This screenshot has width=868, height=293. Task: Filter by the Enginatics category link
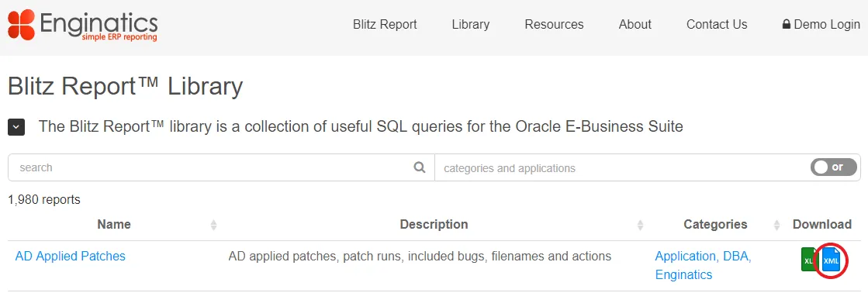pos(683,274)
